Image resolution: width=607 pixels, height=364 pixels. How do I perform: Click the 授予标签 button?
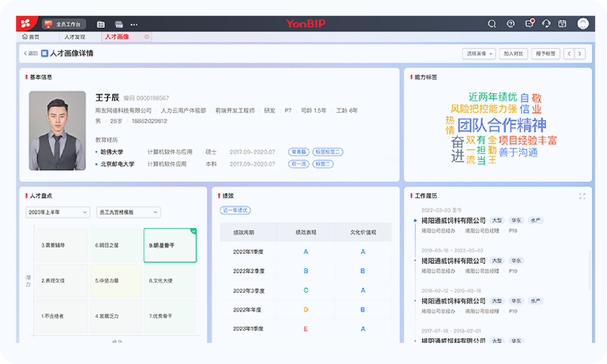545,54
